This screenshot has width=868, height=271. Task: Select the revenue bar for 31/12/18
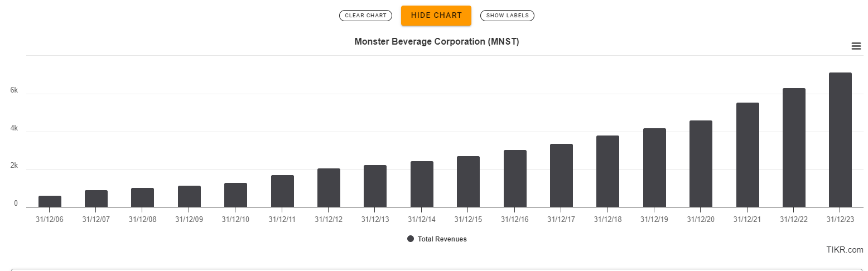click(x=608, y=171)
